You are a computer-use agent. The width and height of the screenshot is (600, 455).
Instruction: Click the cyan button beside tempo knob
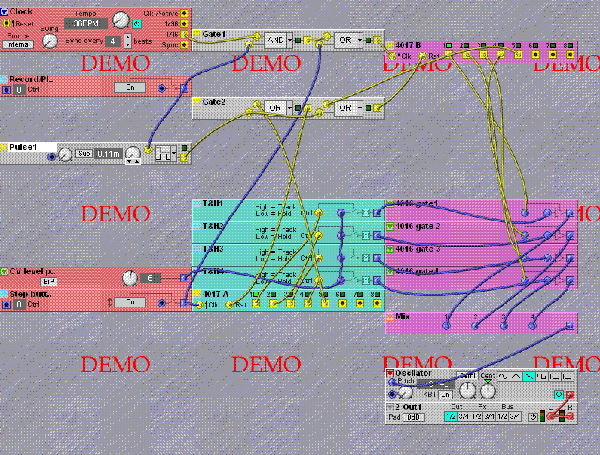pyautogui.click(x=137, y=24)
